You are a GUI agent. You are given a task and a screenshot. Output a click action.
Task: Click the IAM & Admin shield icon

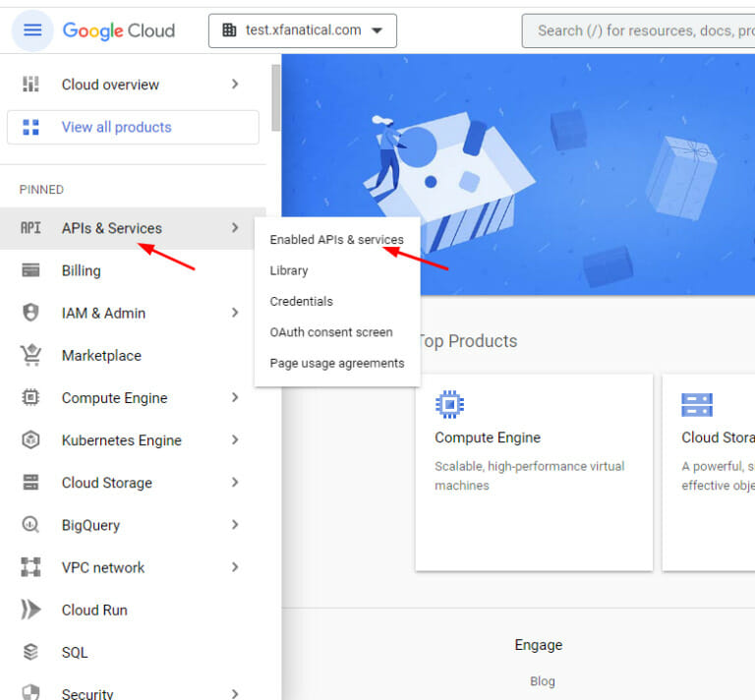tap(30, 313)
